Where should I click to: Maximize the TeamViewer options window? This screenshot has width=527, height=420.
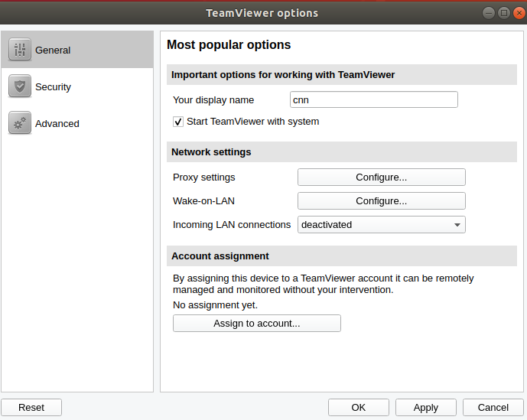[504, 13]
